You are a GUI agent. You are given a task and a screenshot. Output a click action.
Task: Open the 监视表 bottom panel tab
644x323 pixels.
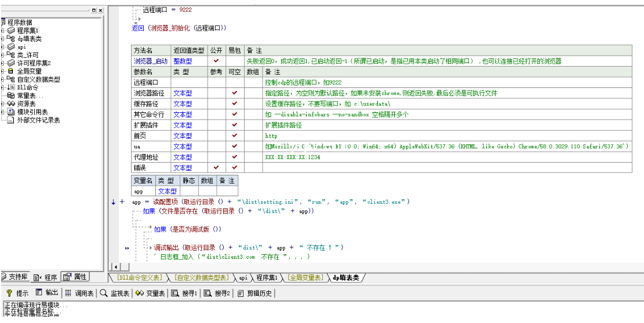pyautogui.click(x=114, y=293)
